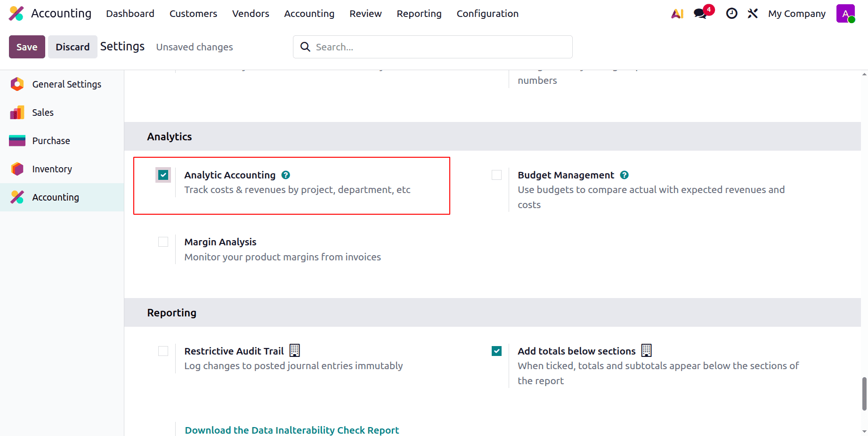Uncheck Add totals below sections checkbox

(x=497, y=351)
